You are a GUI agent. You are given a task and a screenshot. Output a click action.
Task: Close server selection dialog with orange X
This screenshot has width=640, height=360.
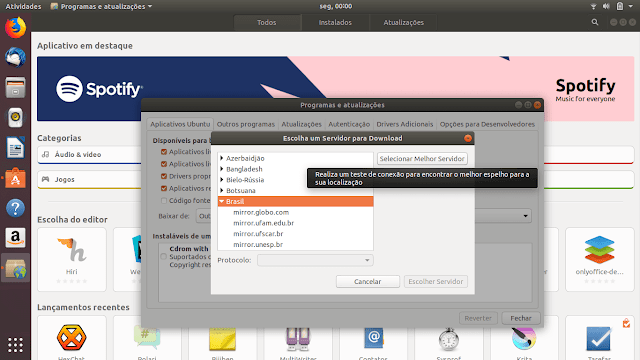(468, 138)
